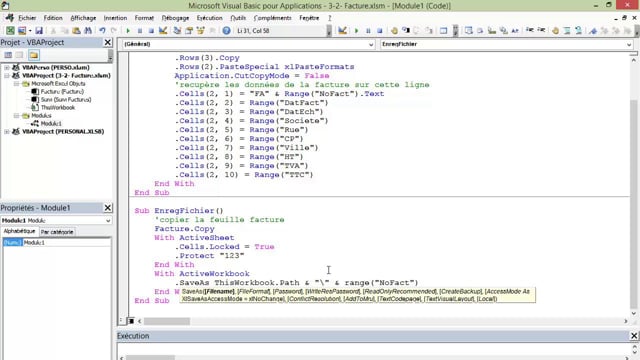Return to Excel via the green Excel icon
640x360 pixels.
(10, 31)
